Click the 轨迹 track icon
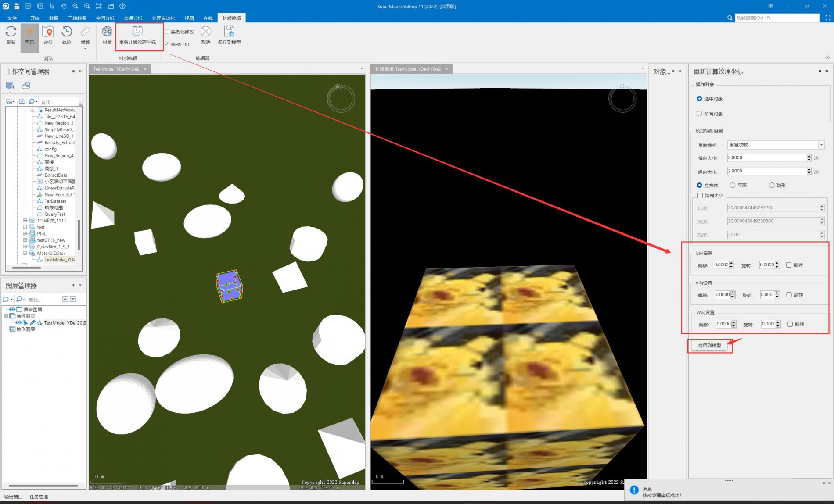 click(x=67, y=32)
